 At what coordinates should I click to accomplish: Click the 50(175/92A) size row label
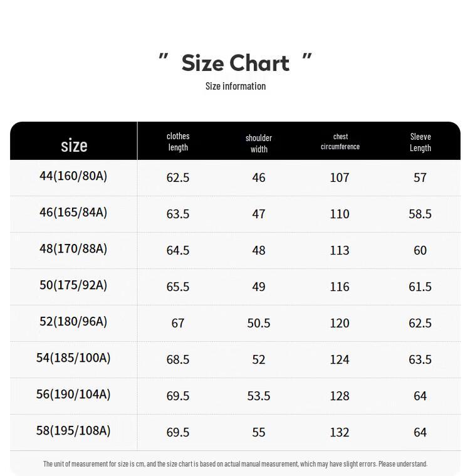pos(73,285)
